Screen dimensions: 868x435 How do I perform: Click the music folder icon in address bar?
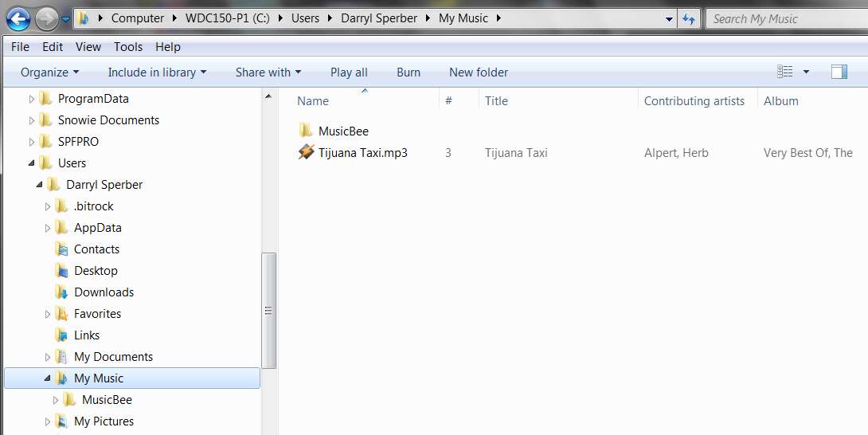click(84, 18)
